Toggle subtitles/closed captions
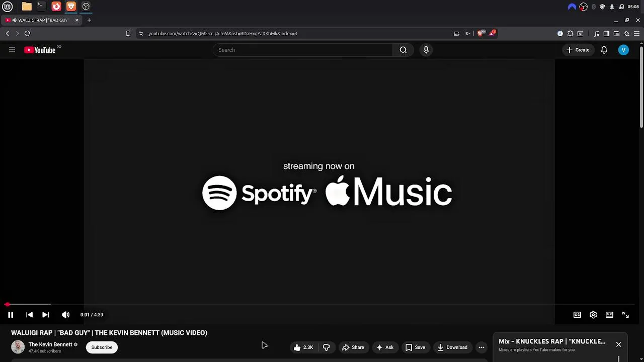The width and height of the screenshot is (644, 362). coord(577,315)
